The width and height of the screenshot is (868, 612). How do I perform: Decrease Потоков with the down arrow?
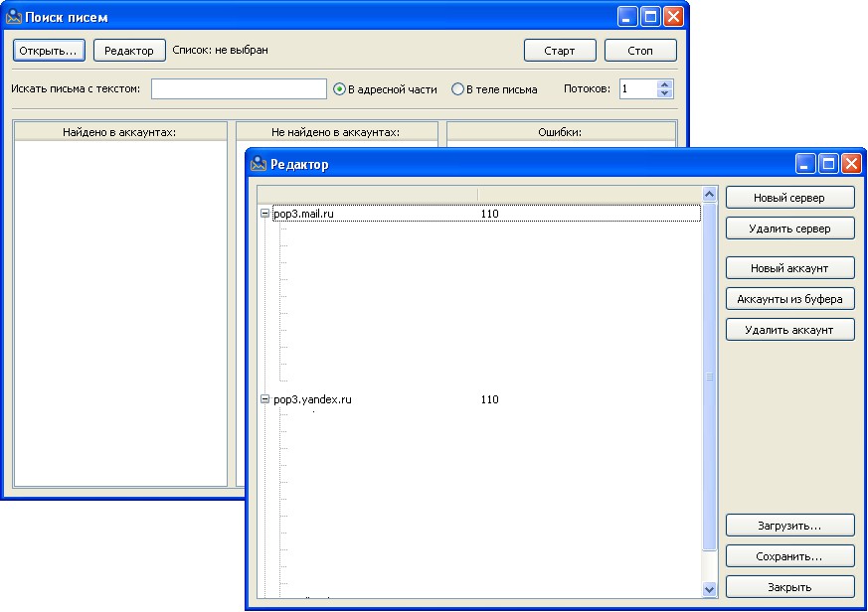(665, 93)
